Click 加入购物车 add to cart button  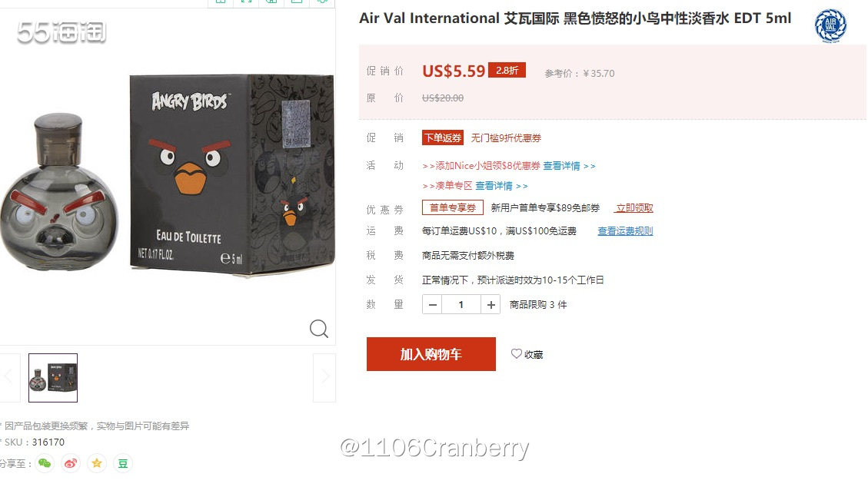tap(431, 354)
